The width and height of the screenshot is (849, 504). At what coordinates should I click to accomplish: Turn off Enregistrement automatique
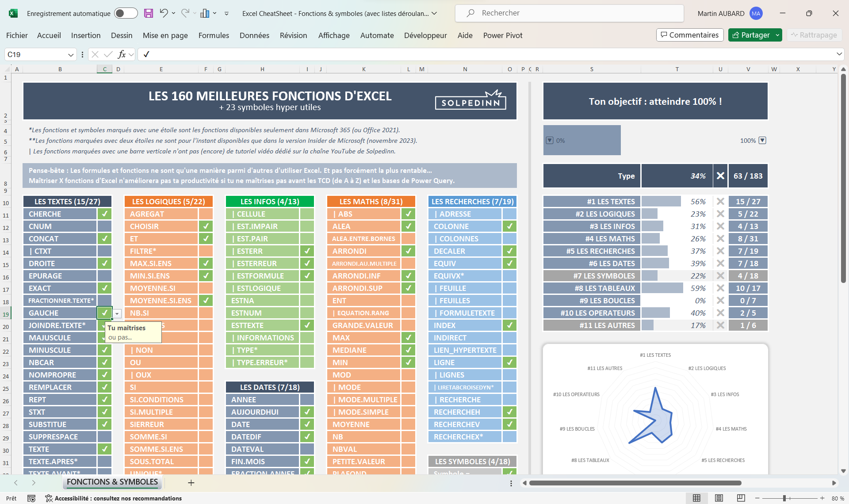pos(126,13)
